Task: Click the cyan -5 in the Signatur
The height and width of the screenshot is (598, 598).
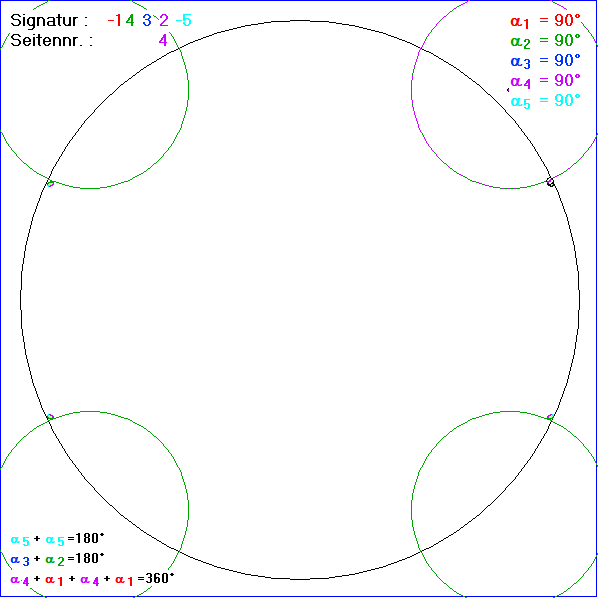Action: click(184, 20)
